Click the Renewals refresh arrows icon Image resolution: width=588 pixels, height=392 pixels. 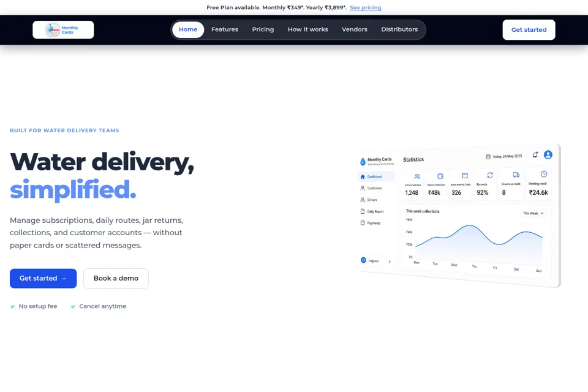[490, 175]
